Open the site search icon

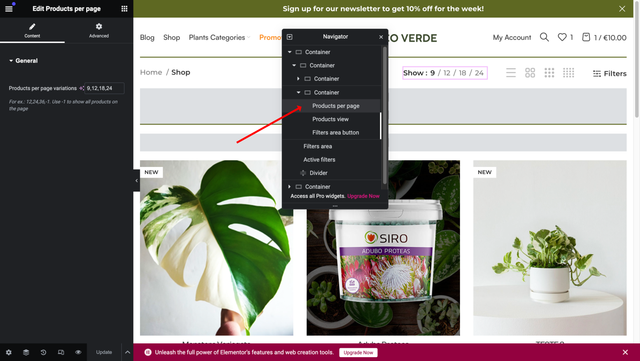pyautogui.click(x=544, y=37)
